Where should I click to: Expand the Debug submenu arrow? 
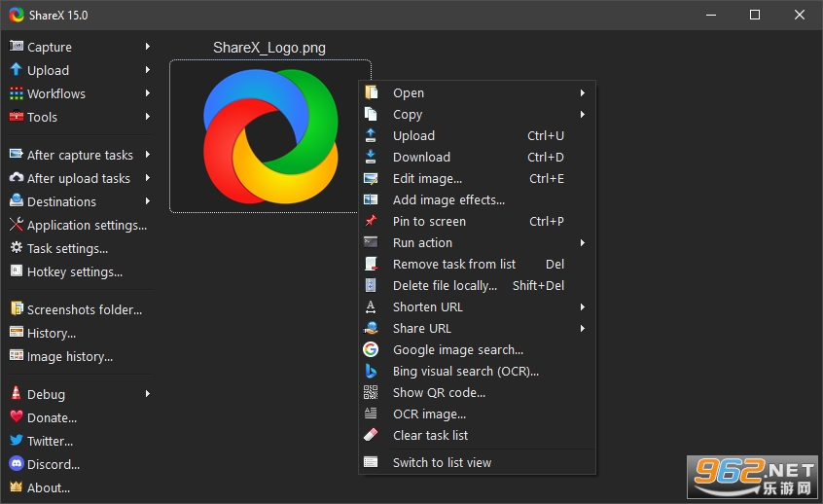click(x=148, y=394)
